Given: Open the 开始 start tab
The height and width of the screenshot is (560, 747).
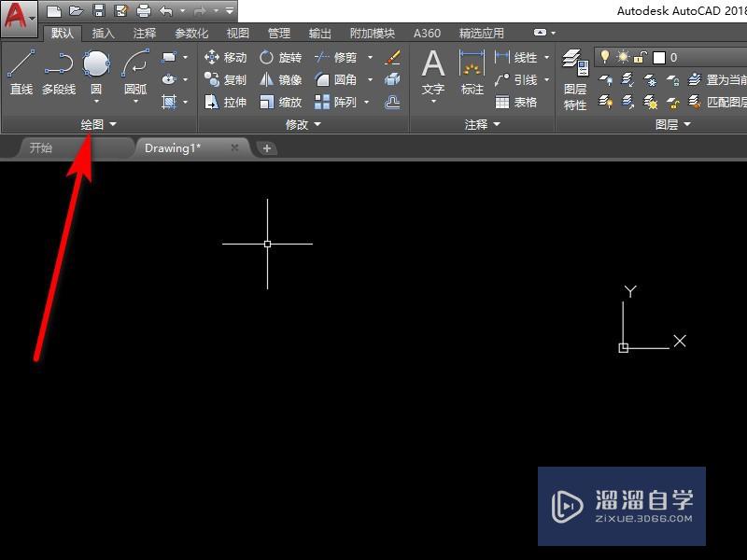Looking at the screenshot, I should [39, 147].
